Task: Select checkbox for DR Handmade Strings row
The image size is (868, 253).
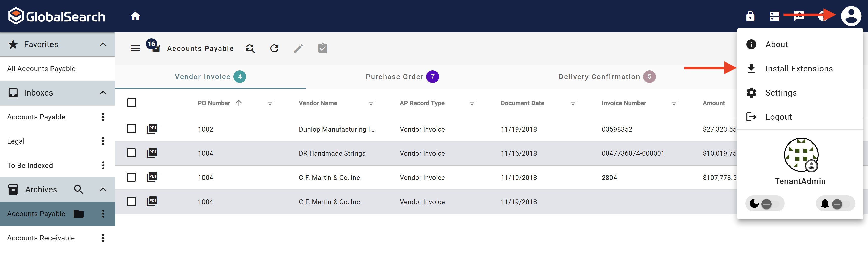Action: pyautogui.click(x=132, y=153)
